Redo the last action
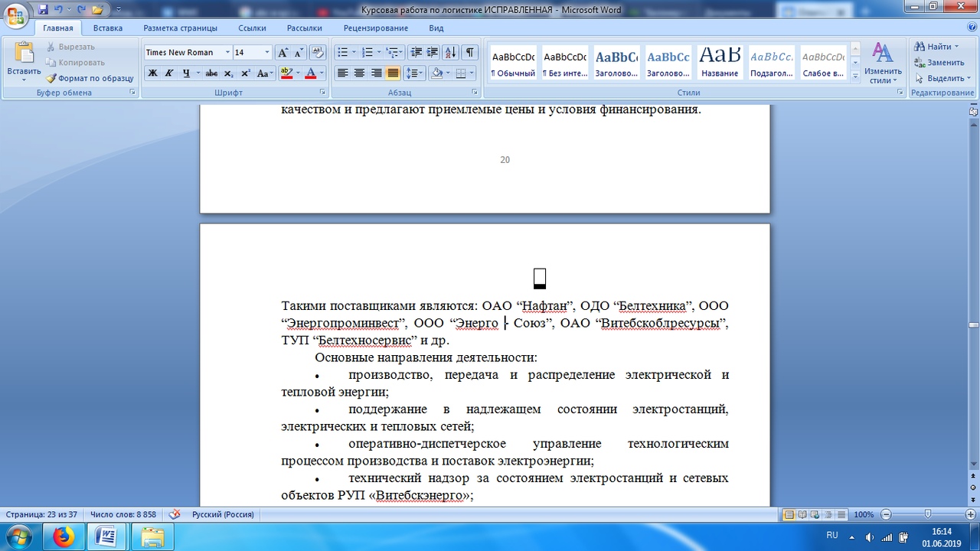 tap(81, 10)
